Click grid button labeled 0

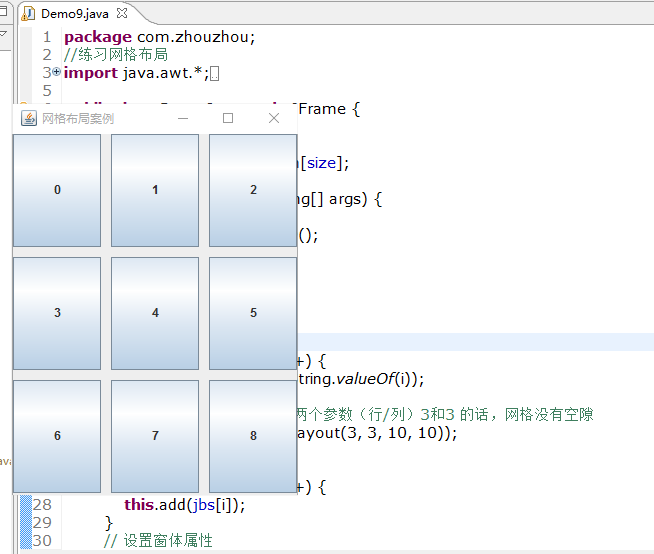click(x=57, y=190)
